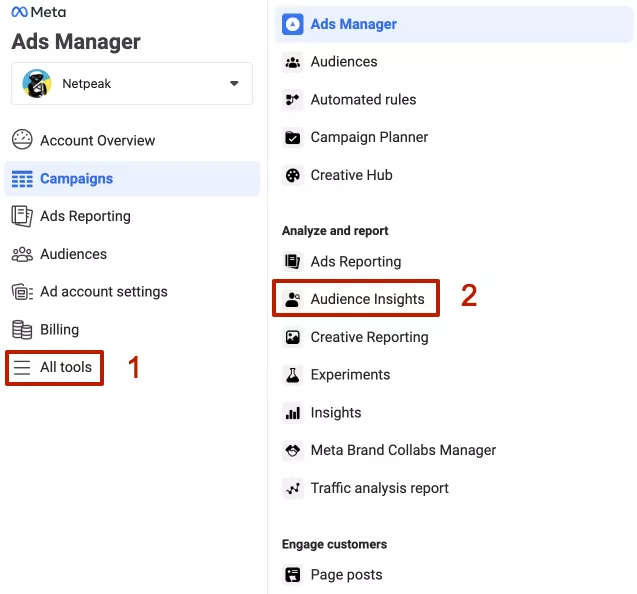Screen dimensions: 637x594
Task: Expand the All tools hamburger menu
Action: 22,367
